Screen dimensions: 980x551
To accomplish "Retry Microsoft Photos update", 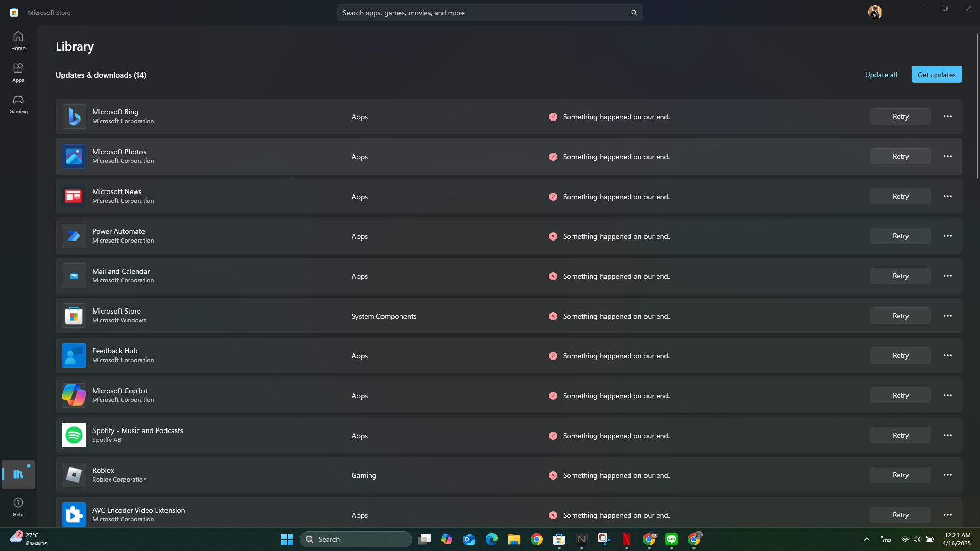I will [x=900, y=156].
